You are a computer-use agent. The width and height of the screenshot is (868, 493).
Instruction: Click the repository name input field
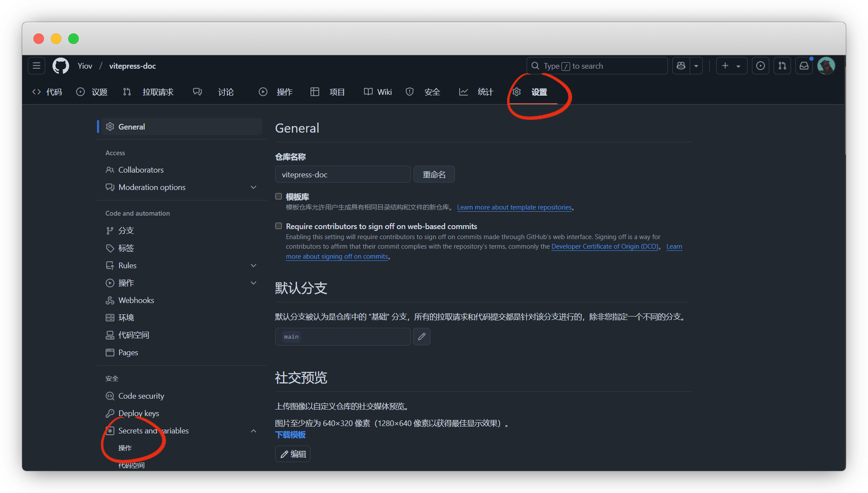point(343,174)
